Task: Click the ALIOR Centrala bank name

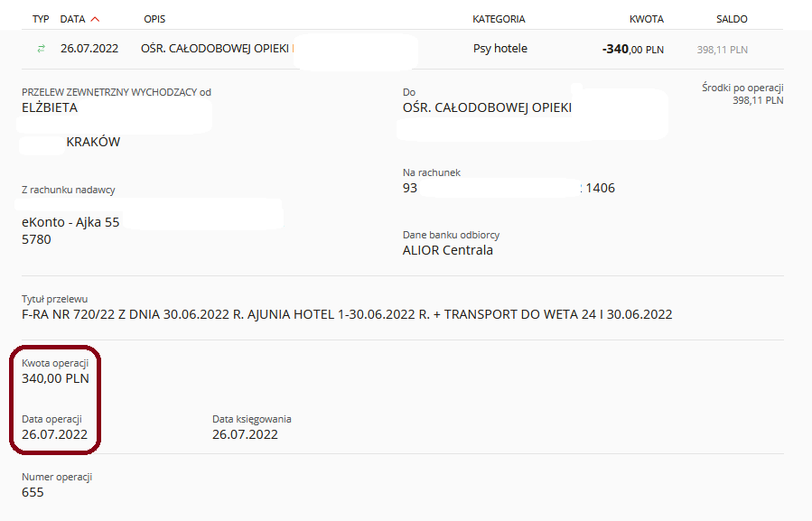Action: click(448, 250)
